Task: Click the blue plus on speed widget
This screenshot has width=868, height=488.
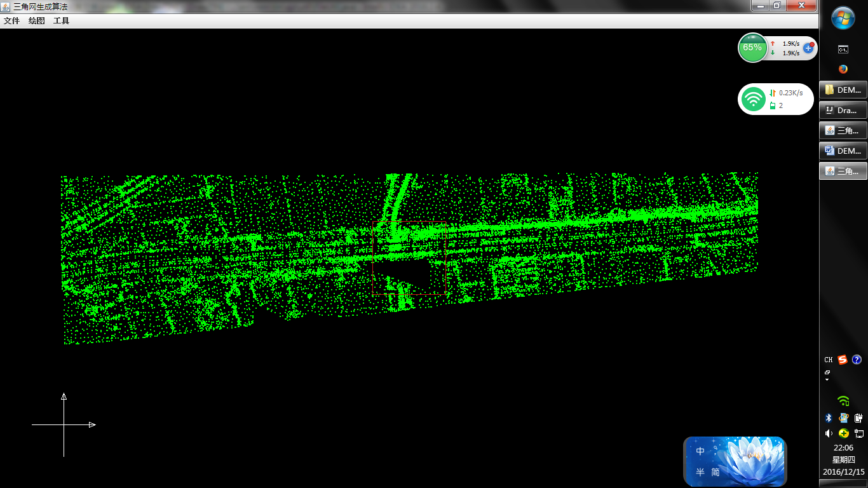Action: click(x=808, y=48)
